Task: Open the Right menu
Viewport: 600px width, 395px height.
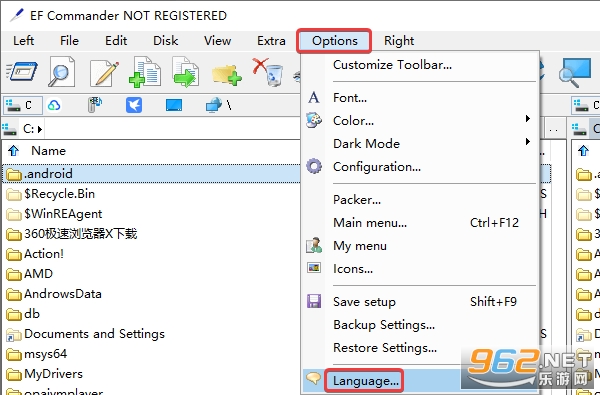Action: [x=399, y=41]
